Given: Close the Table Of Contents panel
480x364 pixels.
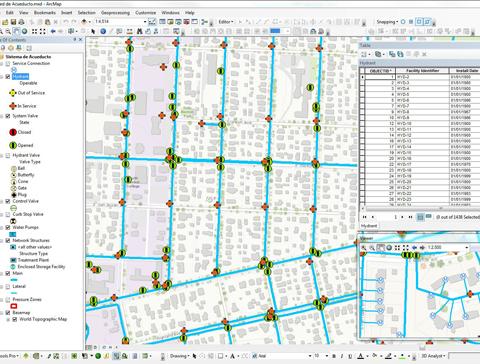Looking at the screenshot, I should 80,40.
